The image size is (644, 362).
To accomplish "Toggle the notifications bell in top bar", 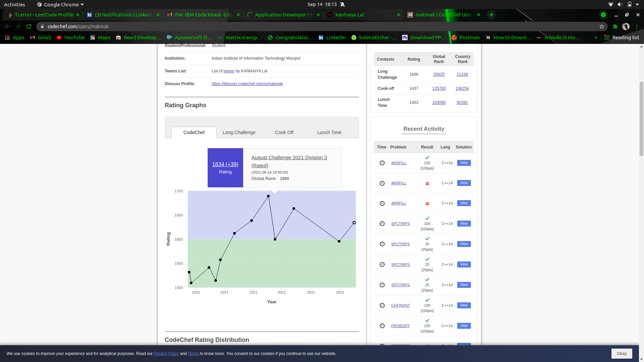I will (x=342, y=4).
